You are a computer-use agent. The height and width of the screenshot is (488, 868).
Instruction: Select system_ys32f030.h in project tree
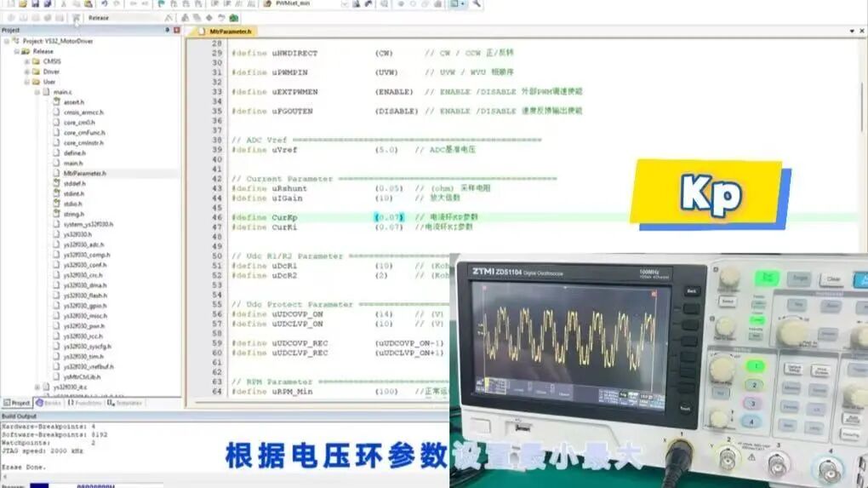(x=88, y=224)
